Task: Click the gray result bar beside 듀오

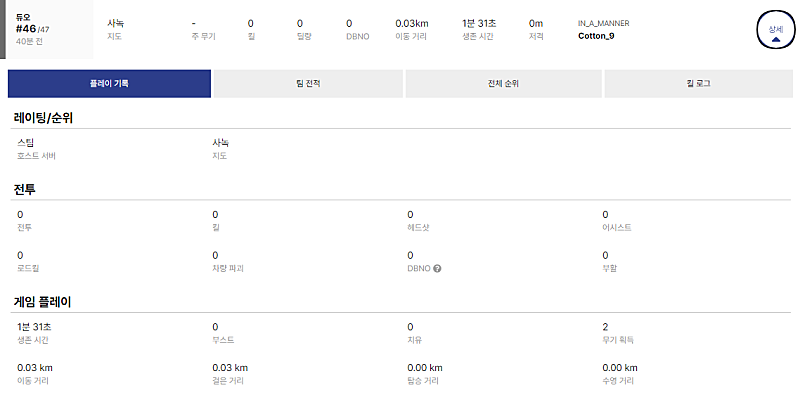Action: [3, 29]
